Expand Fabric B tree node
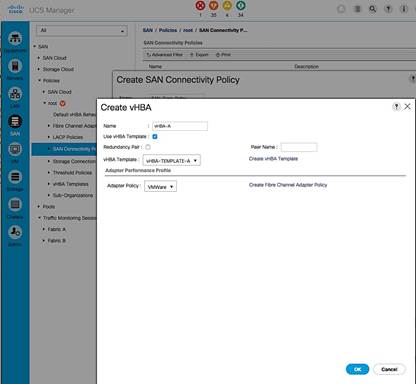416x384 pixels. (44, 241)
